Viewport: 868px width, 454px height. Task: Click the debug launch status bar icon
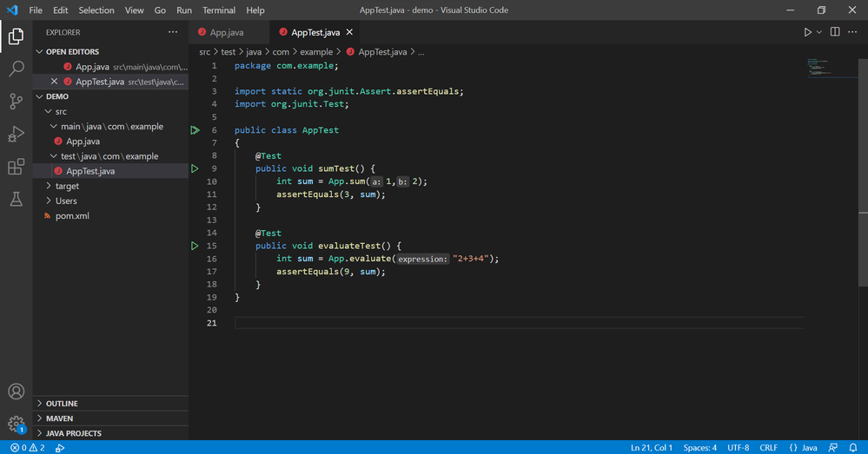60,447
